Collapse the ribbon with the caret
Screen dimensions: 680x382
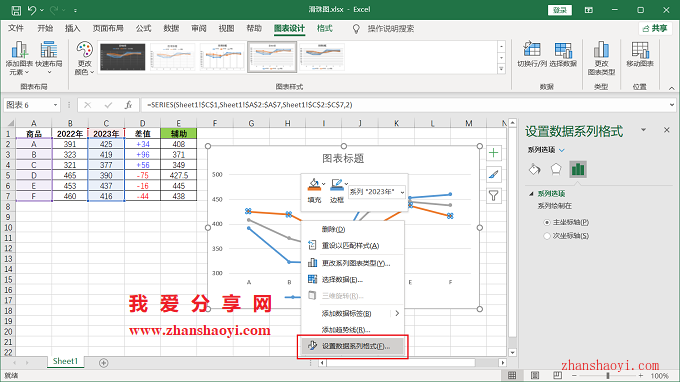671,88
